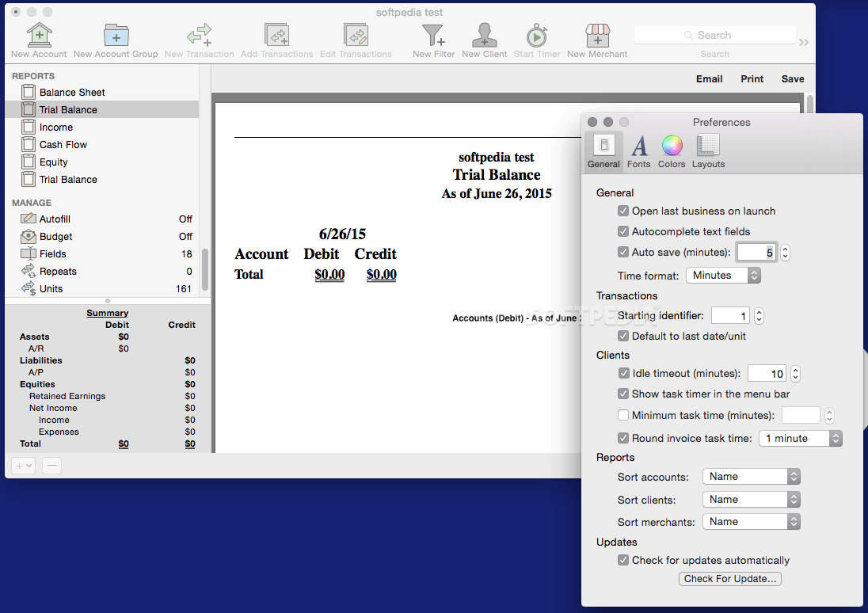Click the Starting identifier stepper
This screenshot has width=868, height=613.
coord(759,316)
